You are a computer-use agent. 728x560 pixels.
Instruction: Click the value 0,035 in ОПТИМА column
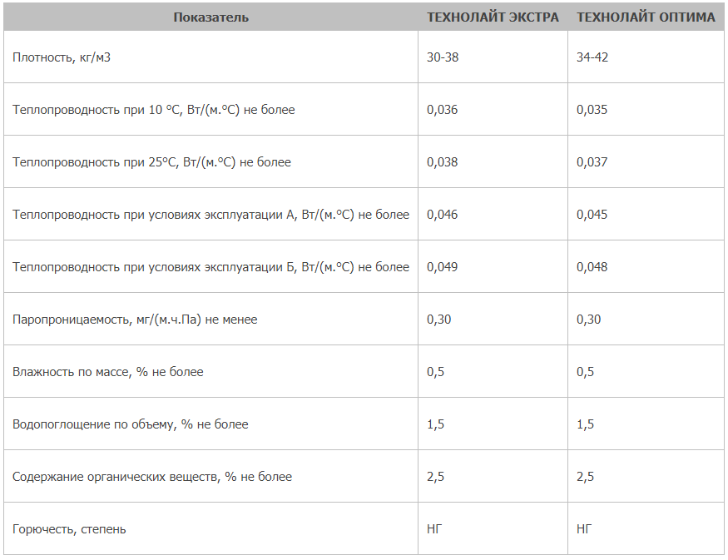point(592,110)
